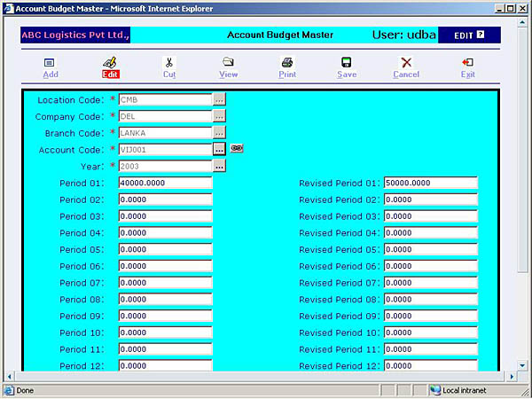Open the Company Code lookup button
Viewport: 532px width, 399px height.
219,116
